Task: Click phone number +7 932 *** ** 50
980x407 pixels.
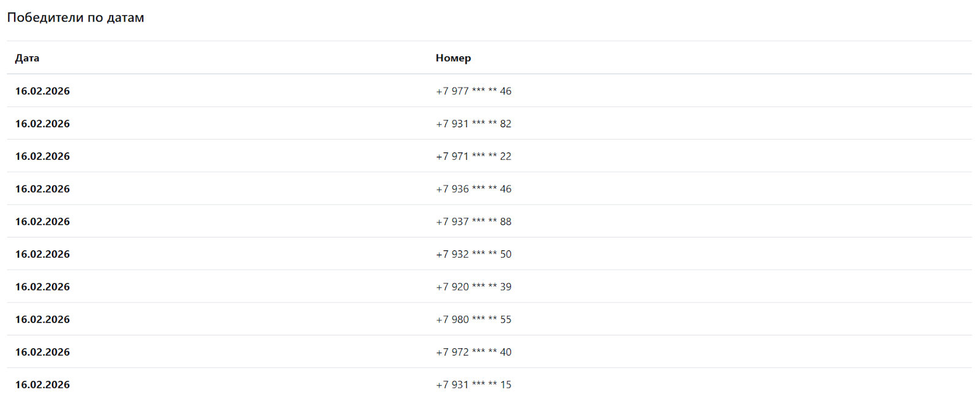Action: click(x=473, y=254)
